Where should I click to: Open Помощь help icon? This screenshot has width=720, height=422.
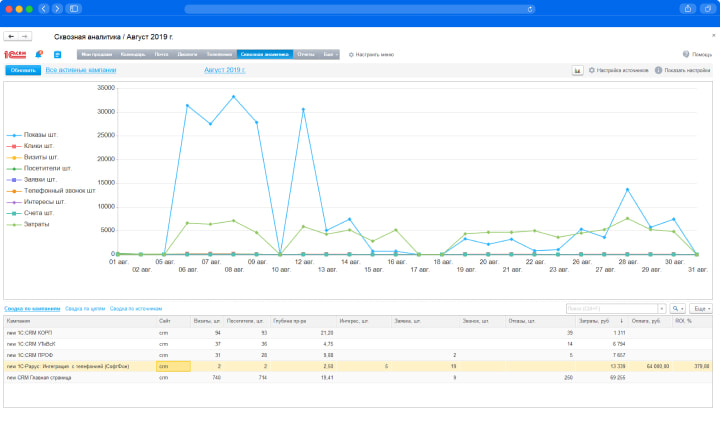(x=697, y=54)
